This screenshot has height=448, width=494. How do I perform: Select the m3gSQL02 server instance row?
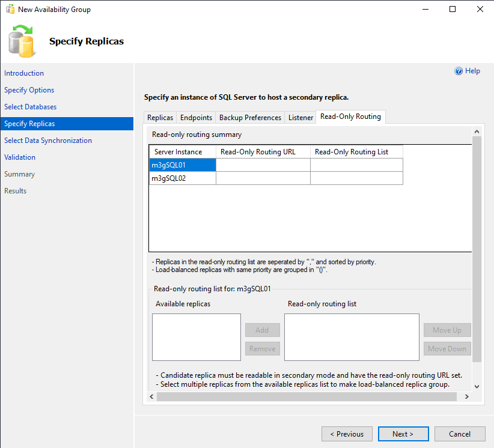click(x=183, y=178)
